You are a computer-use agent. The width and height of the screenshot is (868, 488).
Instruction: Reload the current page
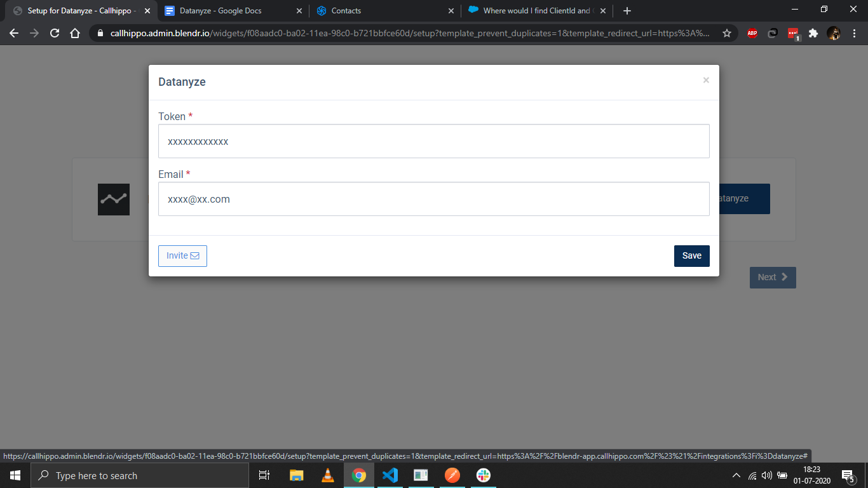tap(55, 33)
